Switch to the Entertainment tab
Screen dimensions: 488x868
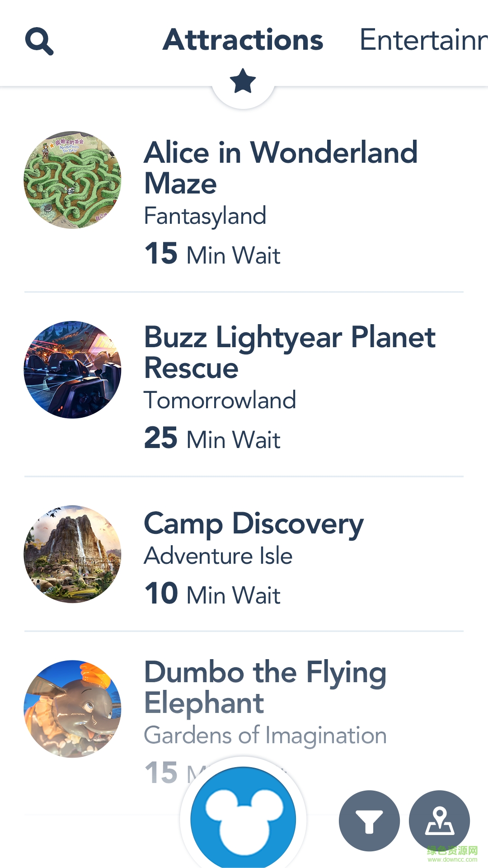[x=423, y=40]
